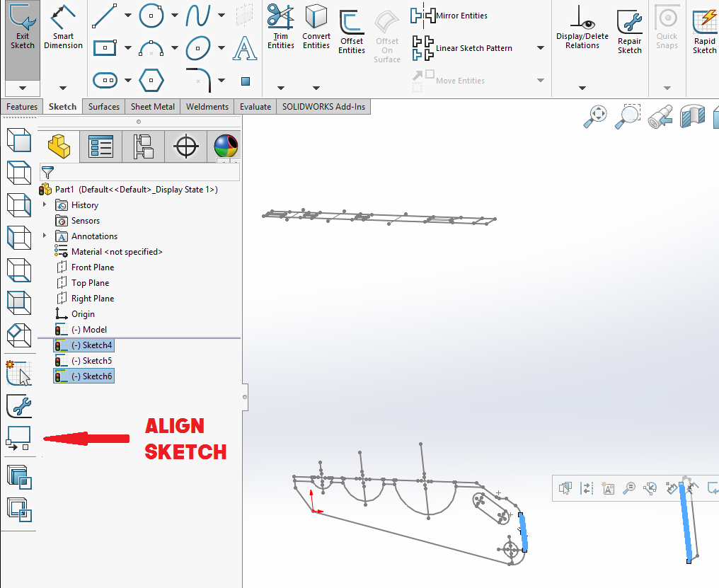719x588 pixels.
Task: Open Linear Sketch Pattern dropdown arrow
Action: pos(541,47)
